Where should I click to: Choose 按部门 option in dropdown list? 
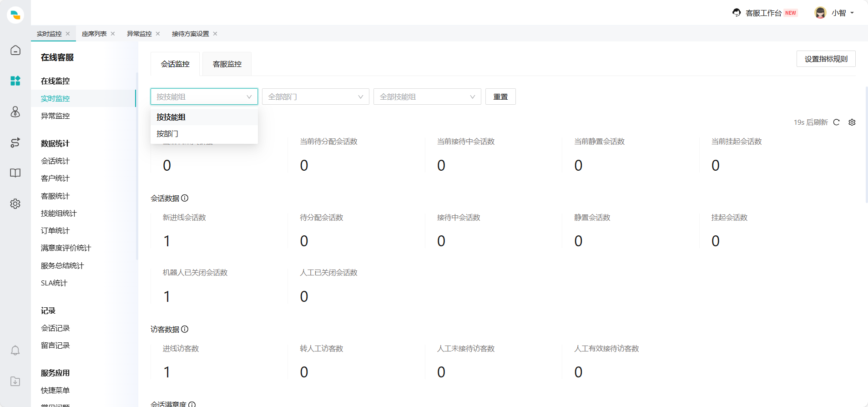(x=204, y=134)
